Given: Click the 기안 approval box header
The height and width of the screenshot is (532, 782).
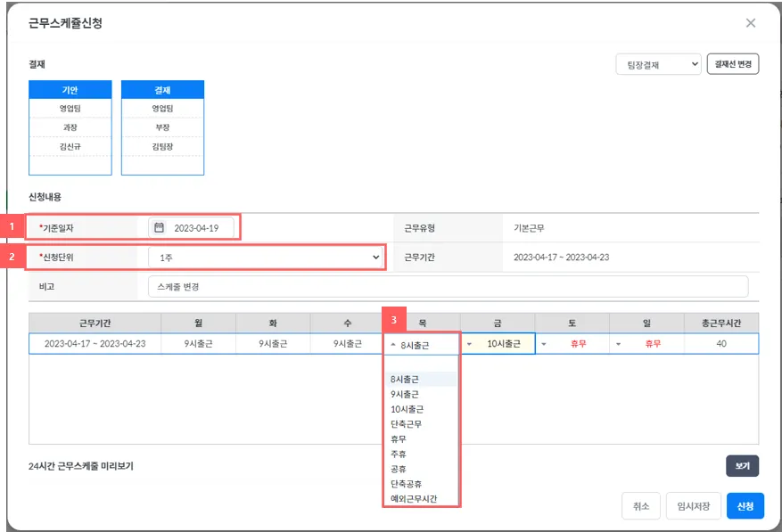Looking at the screenshot, I should click(x=70, y=90).
